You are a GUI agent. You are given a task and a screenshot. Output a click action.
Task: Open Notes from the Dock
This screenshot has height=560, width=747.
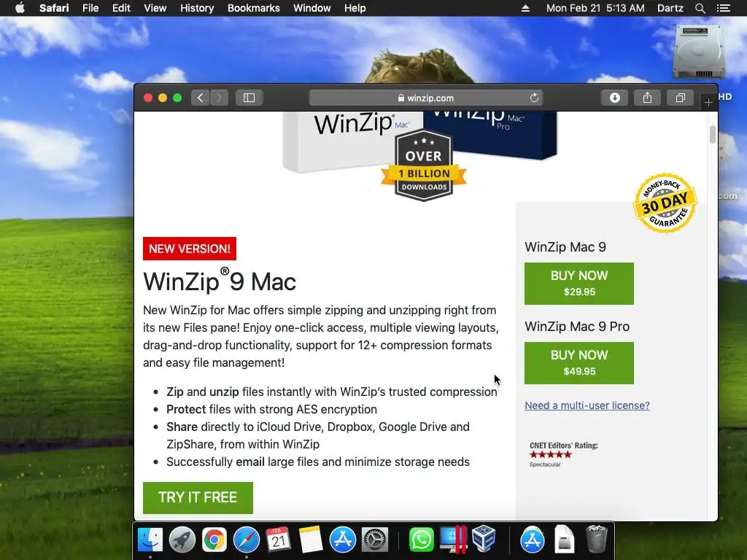[x=311, y=540]
